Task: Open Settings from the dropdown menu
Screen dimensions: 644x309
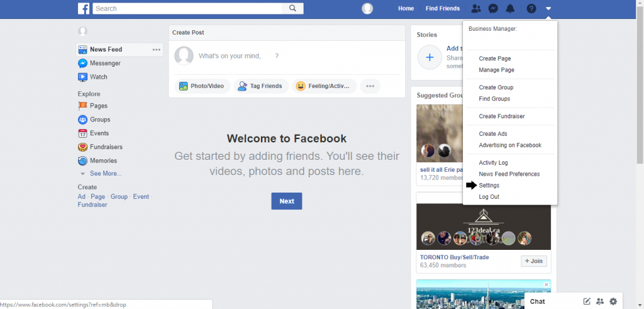Action: [489, 186]
